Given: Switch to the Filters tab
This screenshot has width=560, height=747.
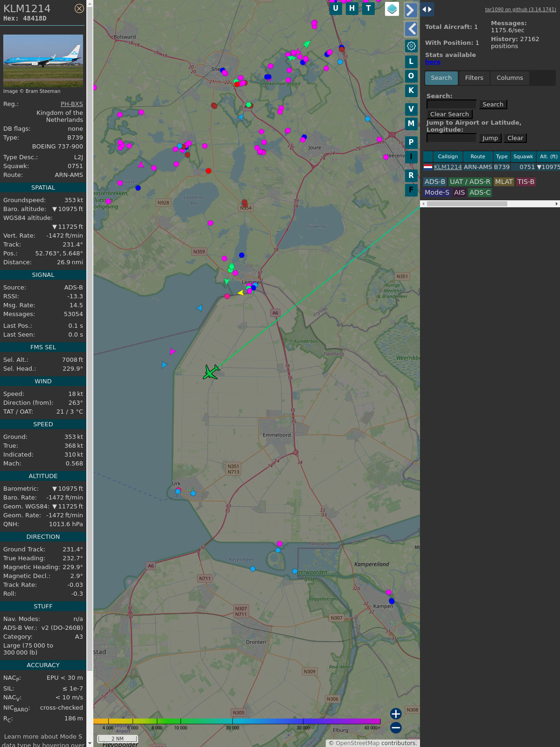Looking at the screenshot, I should (474, 78).
